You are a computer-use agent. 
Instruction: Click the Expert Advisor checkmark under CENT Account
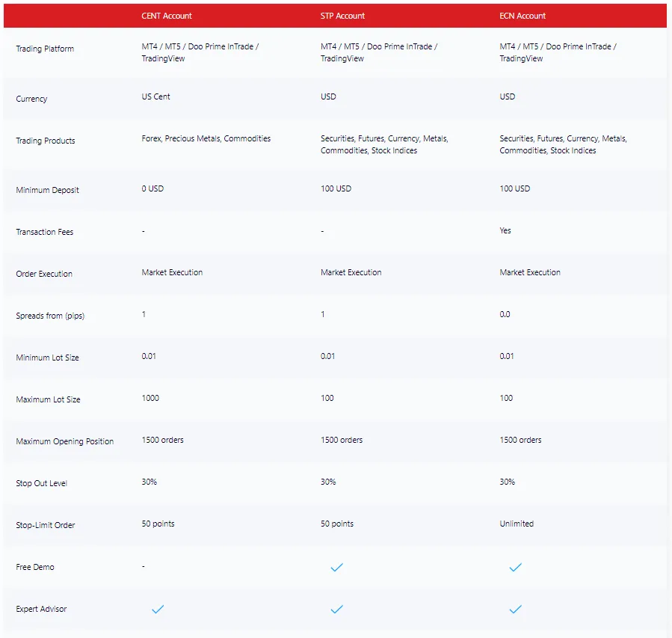tap(158, 610)
